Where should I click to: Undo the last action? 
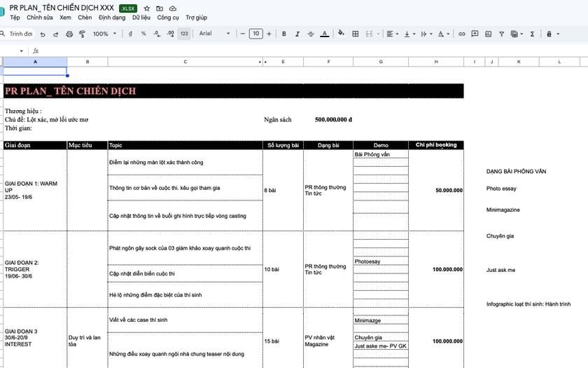click(43, 34)
